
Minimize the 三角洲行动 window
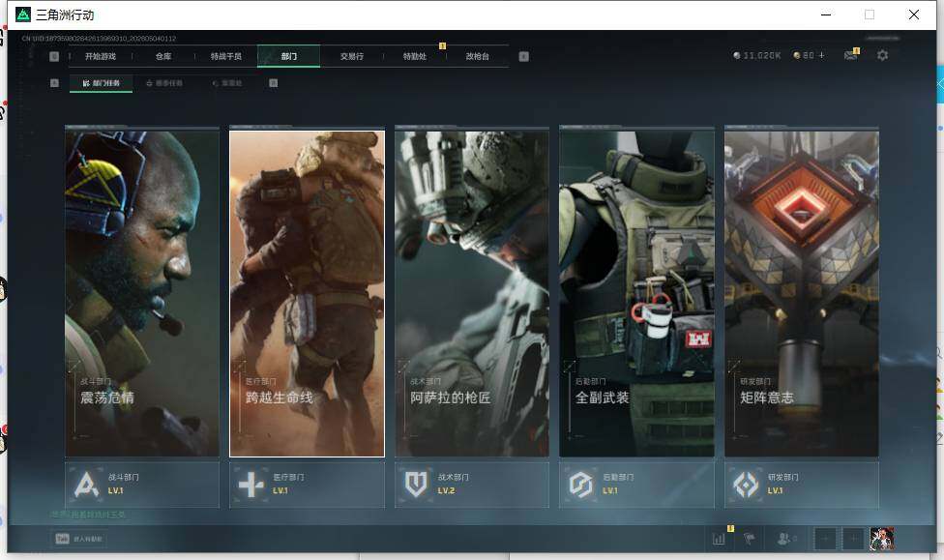point(826,15)
